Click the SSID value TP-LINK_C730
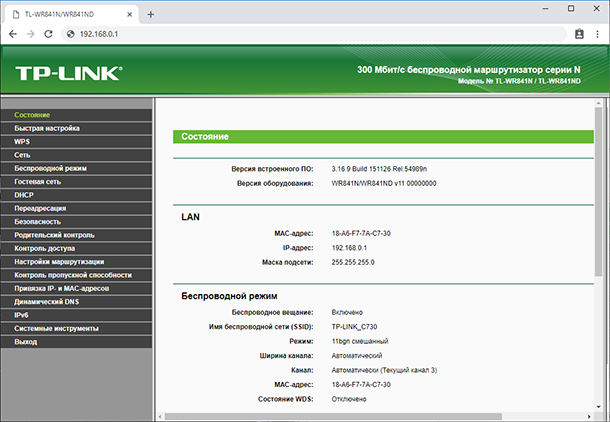 354,327
